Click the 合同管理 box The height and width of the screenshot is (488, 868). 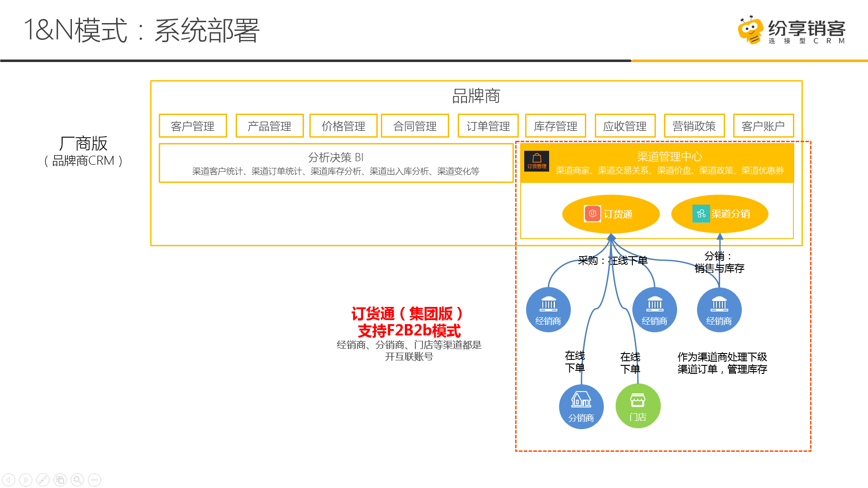point(415,126)
